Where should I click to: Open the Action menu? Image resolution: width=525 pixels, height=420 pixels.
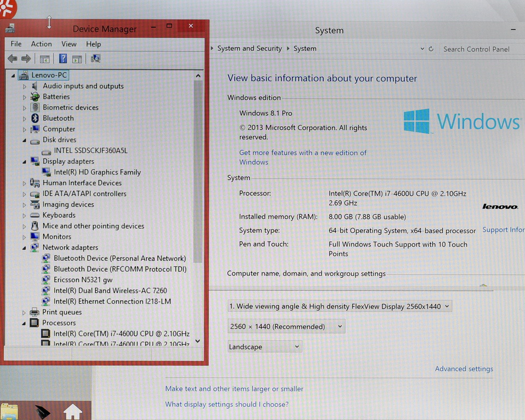pyautogui.click(x=41, y=44)
